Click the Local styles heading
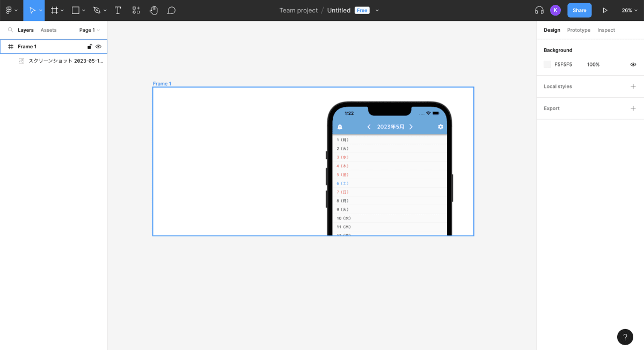 point(558,86)
